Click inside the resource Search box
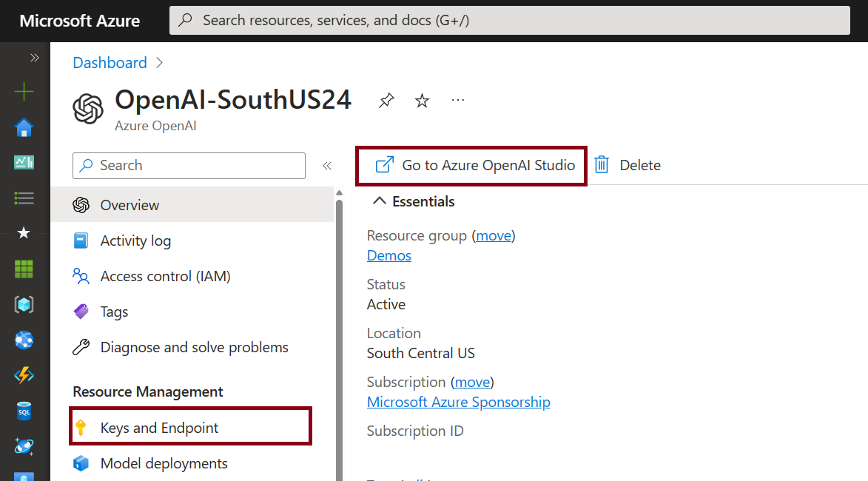 [189, 165]
